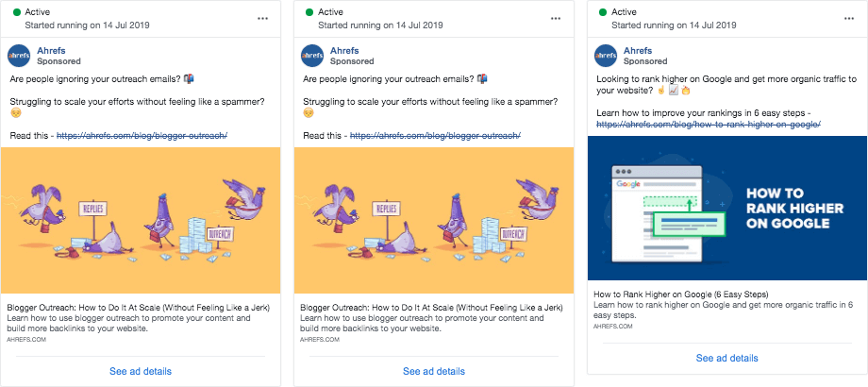Screen dimensions: 868x387
Task: Click the Ahrefs logo on the middle outreach ad
Action: (312, 56)
